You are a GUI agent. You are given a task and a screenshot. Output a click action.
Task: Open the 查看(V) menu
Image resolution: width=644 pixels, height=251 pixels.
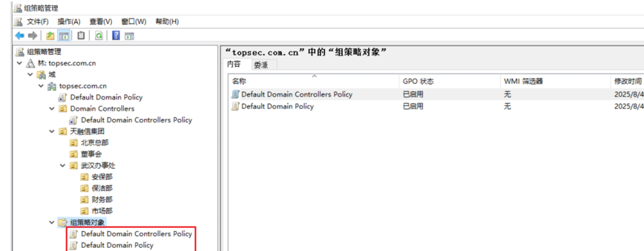(101, 22)
